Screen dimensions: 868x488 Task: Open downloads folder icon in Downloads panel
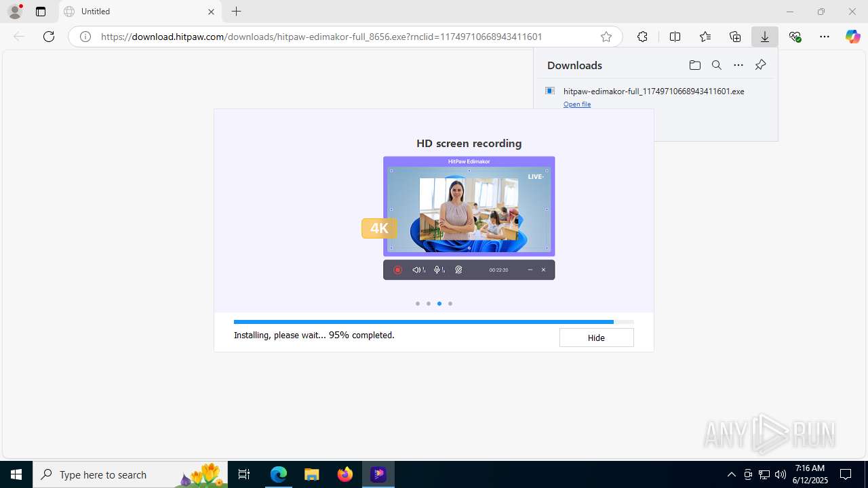[x=694, y=65]
